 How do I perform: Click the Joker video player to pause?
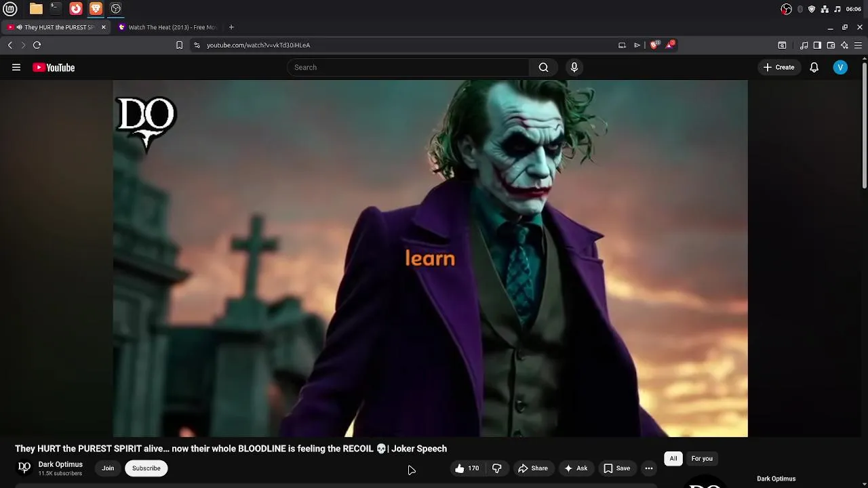[430, 258]
